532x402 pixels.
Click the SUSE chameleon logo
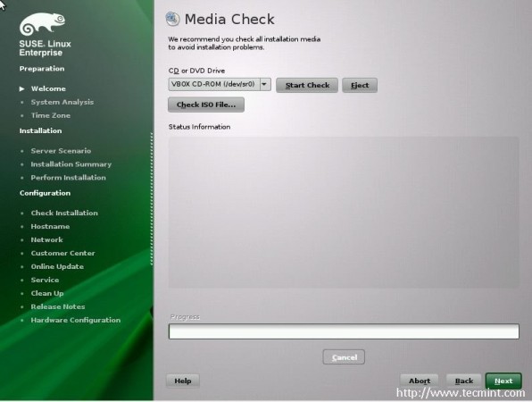[x=43, y=24]
